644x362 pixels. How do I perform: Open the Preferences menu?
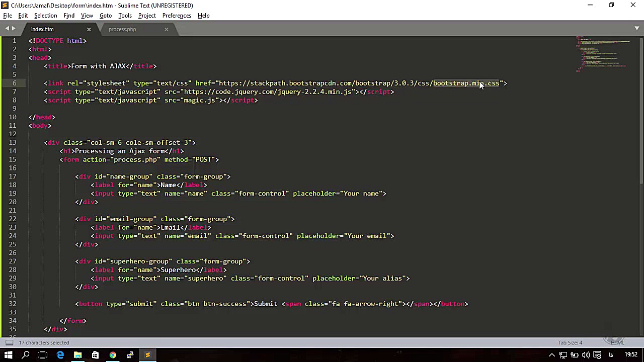pyautogui.click(x=177, y=16)
